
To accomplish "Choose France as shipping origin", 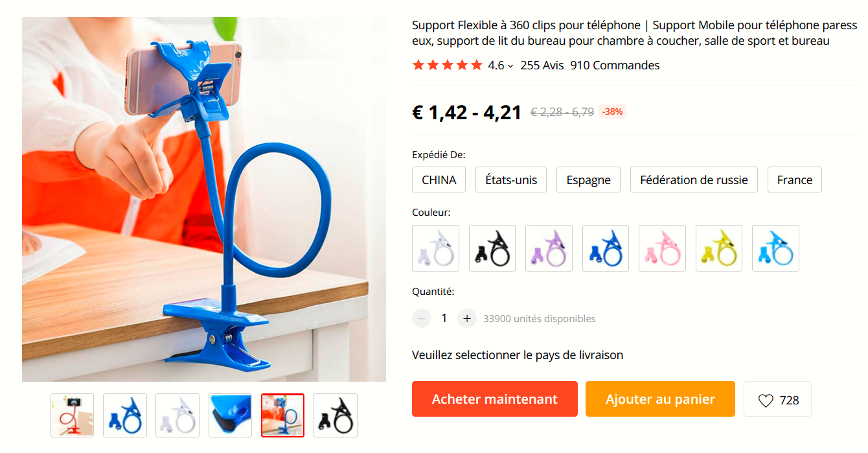I will (x=795, y=180).
